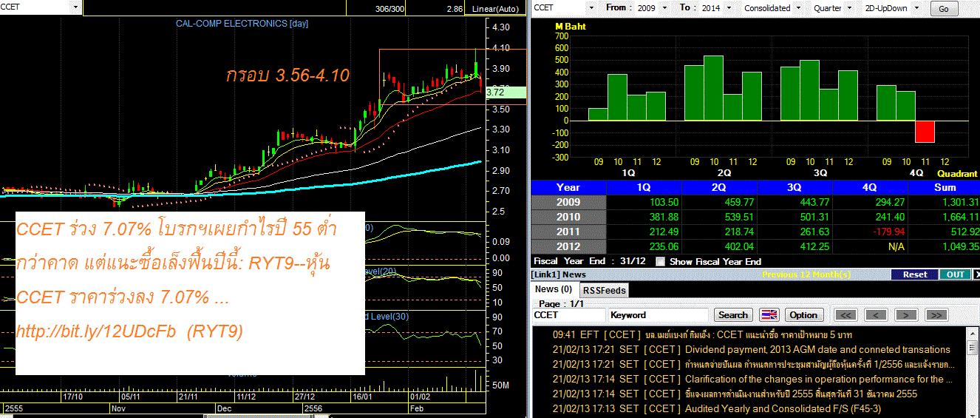Switch to the News (0) tab
This screenshot has height=418, width=980.
point(554,289)
